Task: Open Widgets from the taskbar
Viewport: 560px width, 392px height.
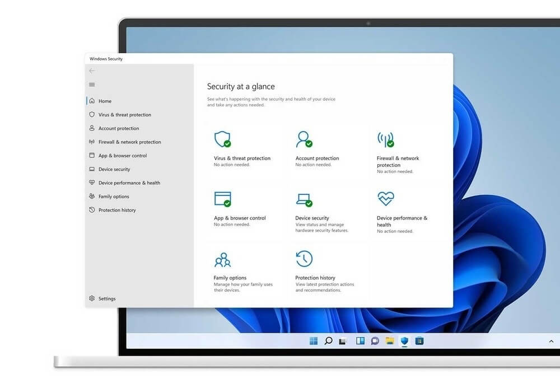Action: click(x=360, y=341)
